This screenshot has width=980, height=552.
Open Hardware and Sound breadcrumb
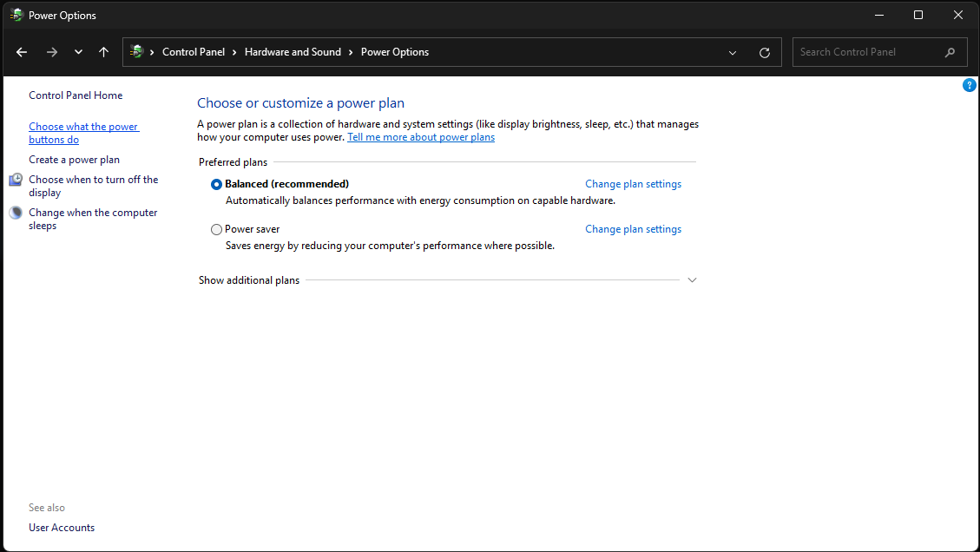(x=293, y=52)
